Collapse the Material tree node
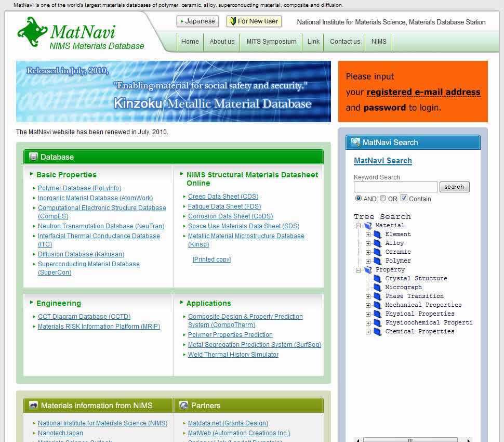The width and height of the screenshot is (504, 442). pyautogui.click(x=358, y=226)
